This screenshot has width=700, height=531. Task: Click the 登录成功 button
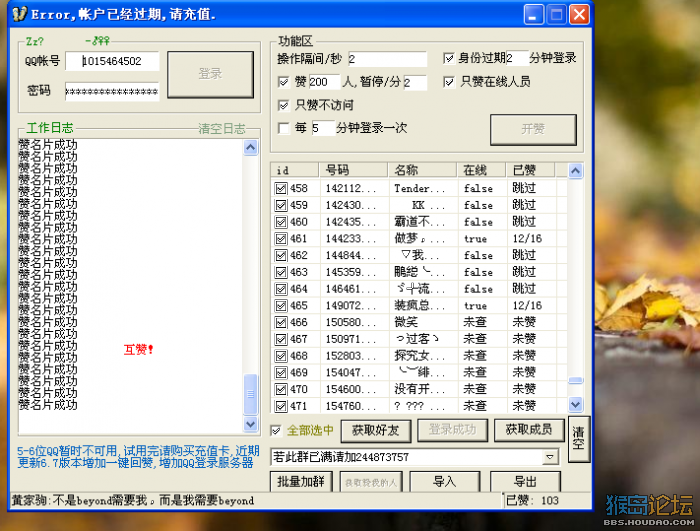pyautogui.click(x=452, y=431)
